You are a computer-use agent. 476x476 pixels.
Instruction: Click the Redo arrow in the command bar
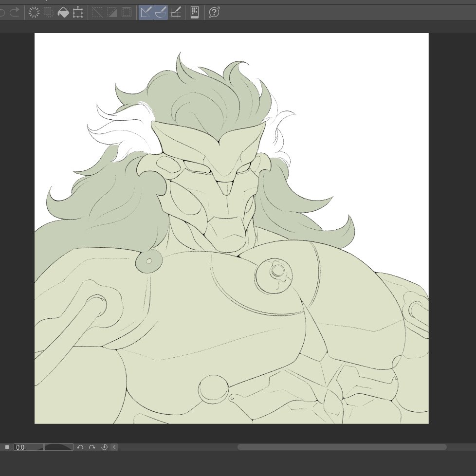[15, 12]
